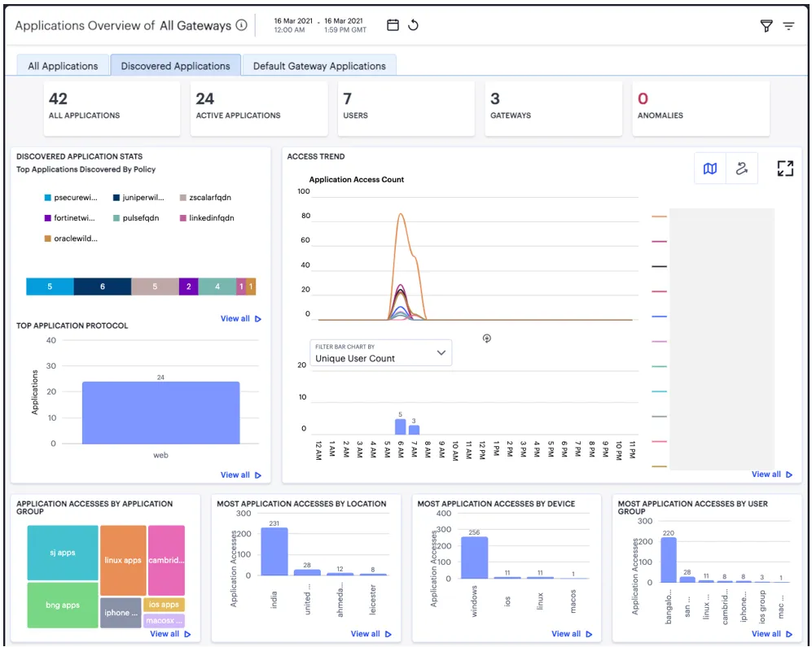This screenshot has width=812, height=647.
Task: Click the windows bar in device chart
Action: [474, 557]
